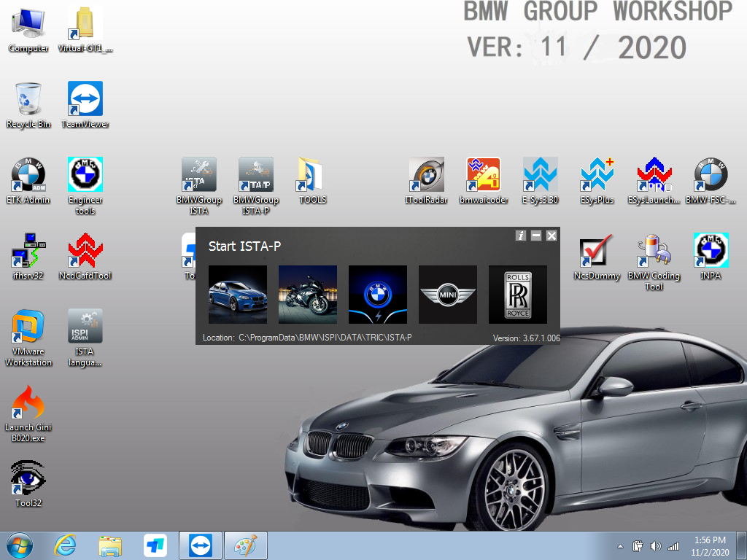This screenshot has width=747, height=560.
Task: Open Engineer tools shortcut
Action: [x=85, y=186]
